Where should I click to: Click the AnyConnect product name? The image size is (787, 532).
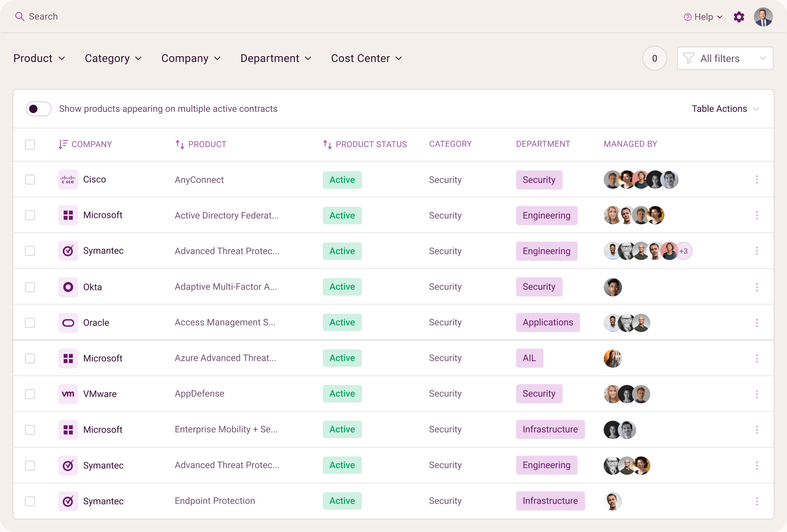(x=199, y=180)
